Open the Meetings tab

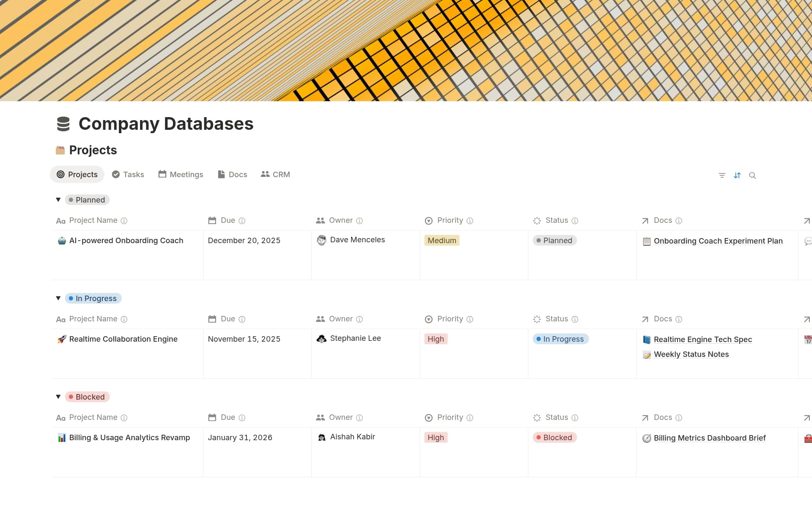181,175
